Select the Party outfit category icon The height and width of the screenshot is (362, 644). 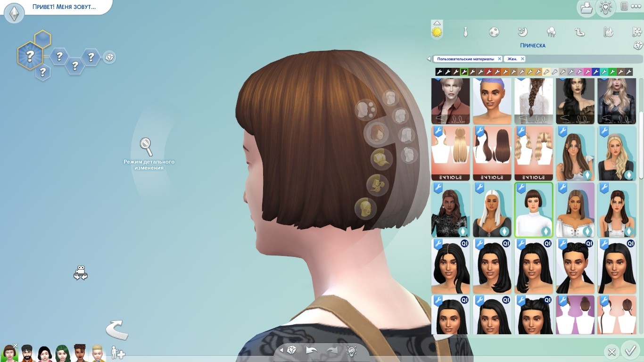(551, 32)
